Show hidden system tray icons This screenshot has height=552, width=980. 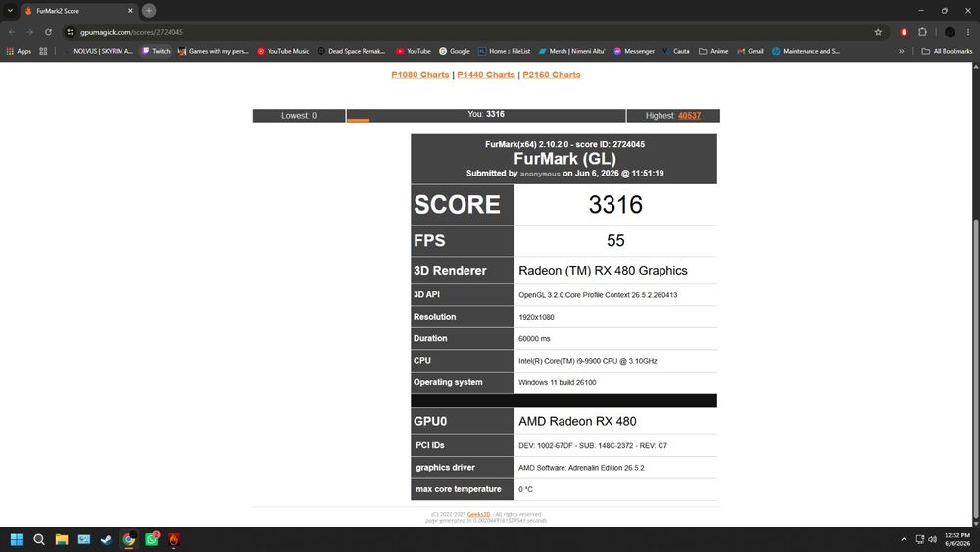click(904, 539)
